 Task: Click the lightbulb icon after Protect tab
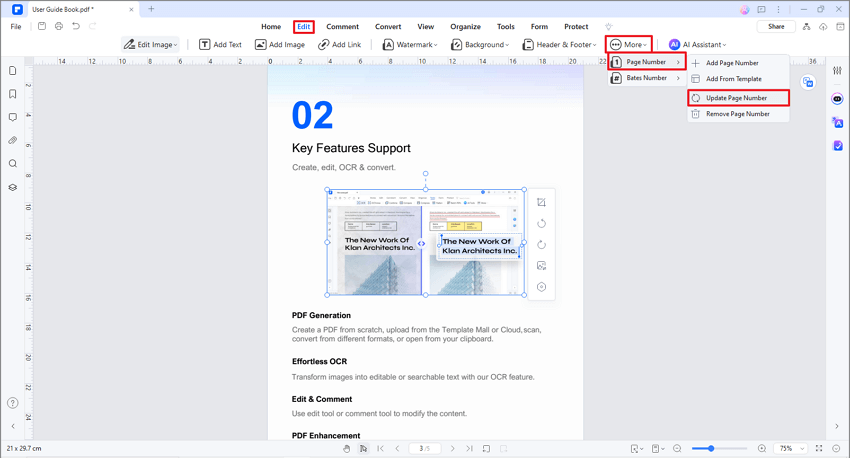tap(609, 27)
